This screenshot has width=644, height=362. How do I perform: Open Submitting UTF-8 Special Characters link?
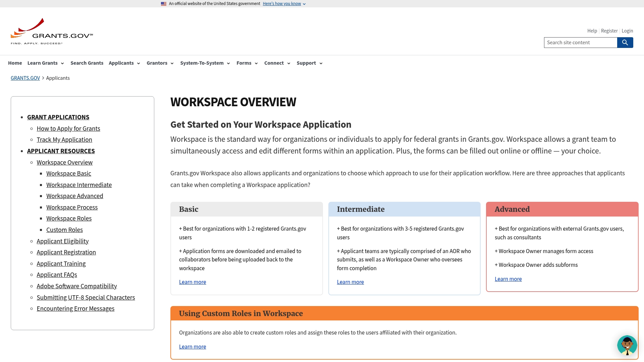86,298
